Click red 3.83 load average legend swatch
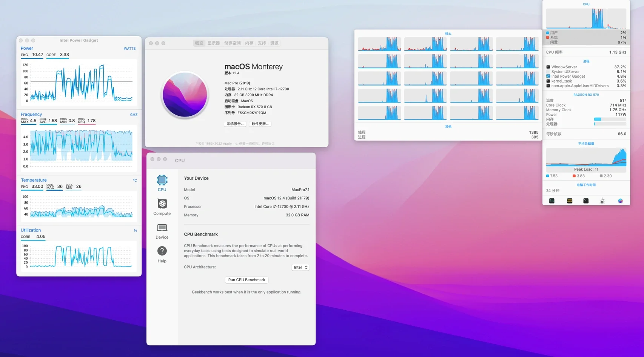644x357 pixels. click(574, 176)
